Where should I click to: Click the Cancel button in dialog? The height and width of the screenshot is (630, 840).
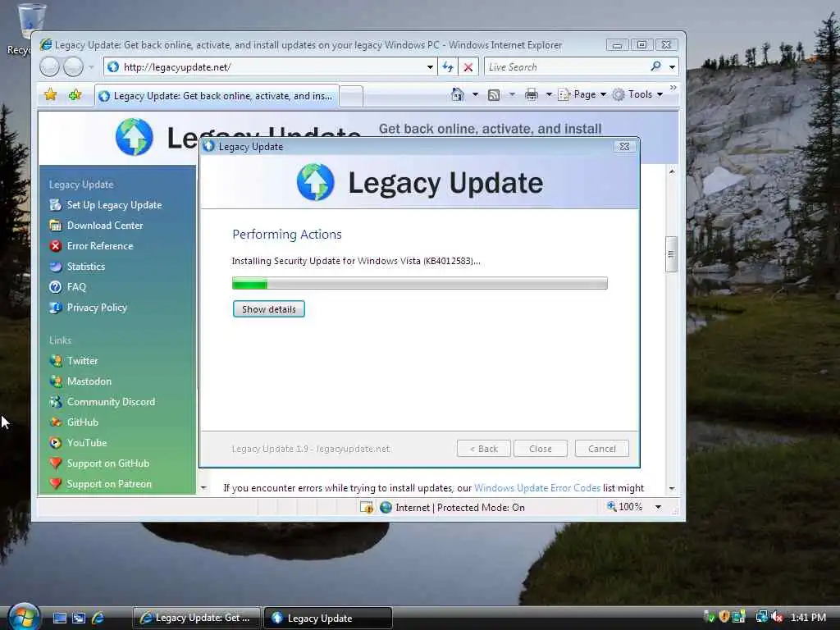pos(601,449)
